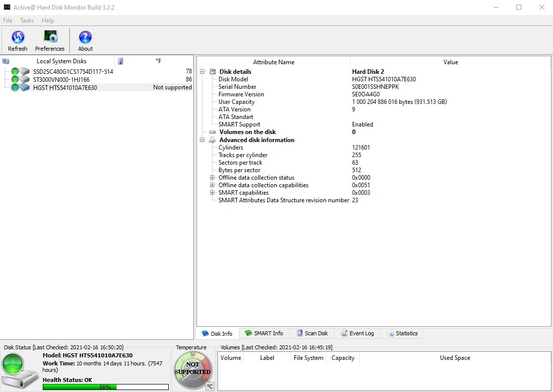This screenshot has height=392, width=553.
Task: Click the Refresh toolbar icon
Action: pyautogui.click(x=18, y=38)
